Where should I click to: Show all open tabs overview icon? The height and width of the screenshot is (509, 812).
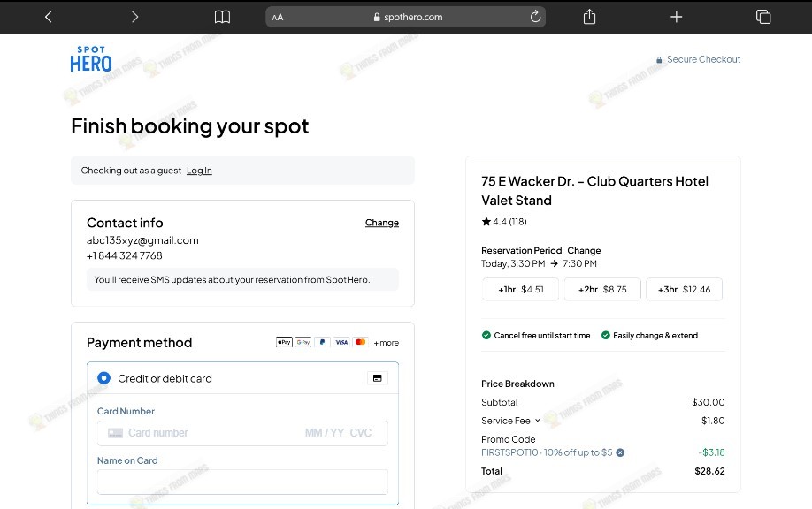click(x=763, y=17)
